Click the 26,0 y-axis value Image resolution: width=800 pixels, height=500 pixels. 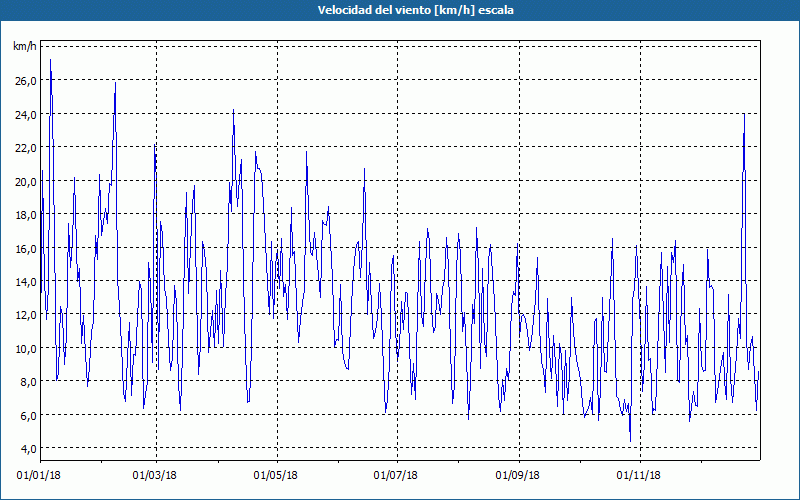[x=26, y=81]
